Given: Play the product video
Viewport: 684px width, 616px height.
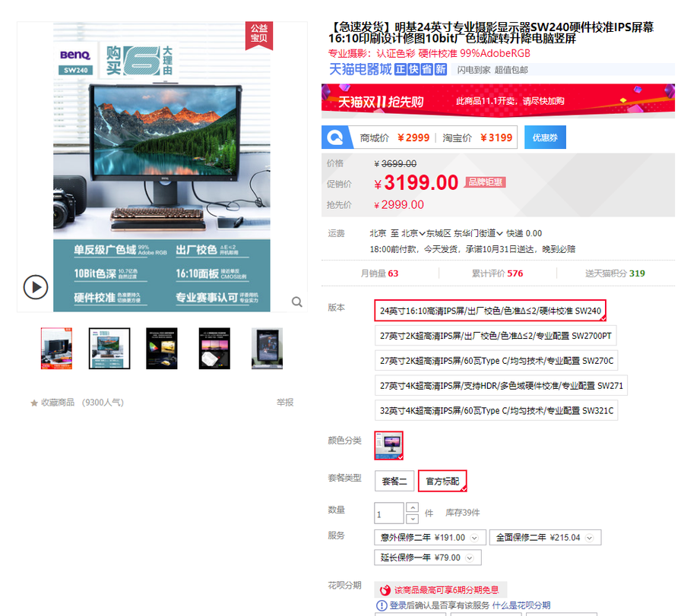Looking at the screenshot, I should (35, 287).
